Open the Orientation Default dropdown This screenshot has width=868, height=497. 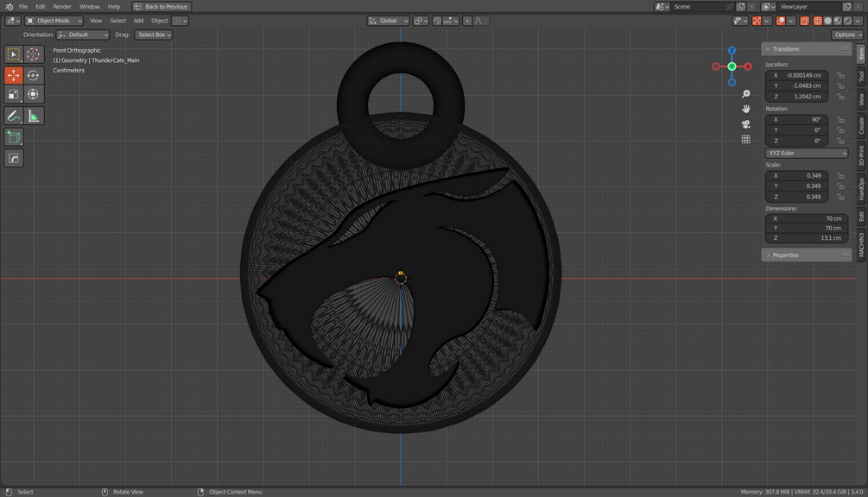pyautogui.click(x=83, y=35)
